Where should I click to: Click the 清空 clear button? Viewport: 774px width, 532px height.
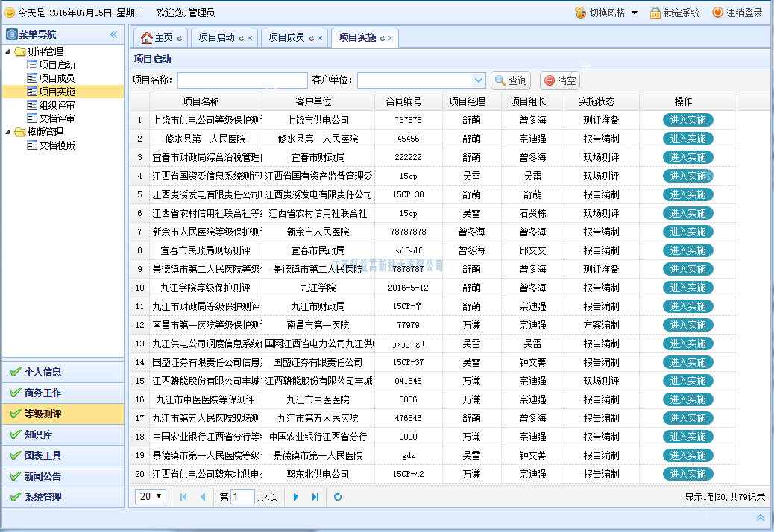[560, 80]
